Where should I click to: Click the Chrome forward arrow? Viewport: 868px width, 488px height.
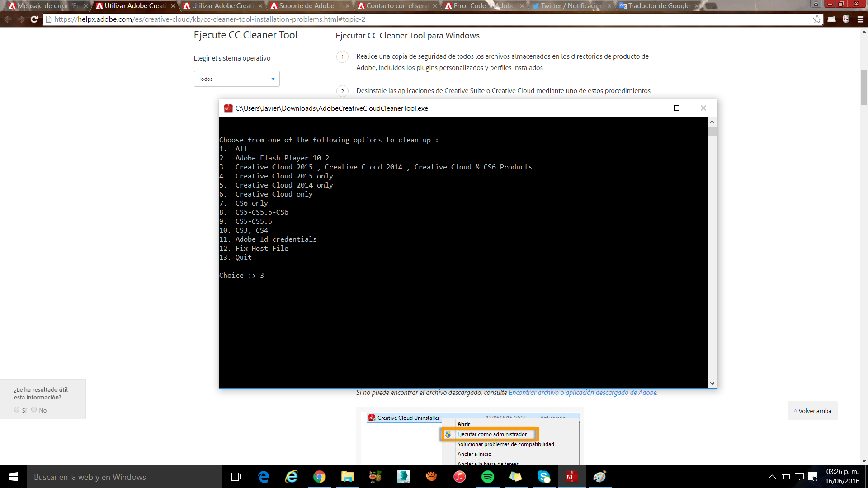tap(21, 19)
